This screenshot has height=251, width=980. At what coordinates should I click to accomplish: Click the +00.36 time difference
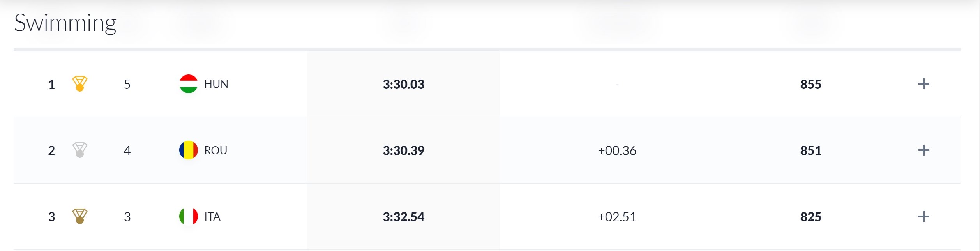coord(617,150)
